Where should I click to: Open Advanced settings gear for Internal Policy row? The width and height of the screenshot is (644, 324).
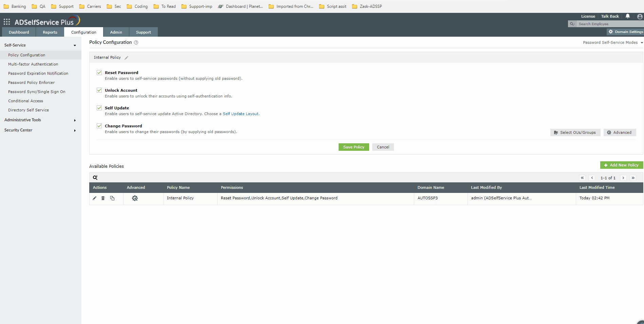(135, 198)
